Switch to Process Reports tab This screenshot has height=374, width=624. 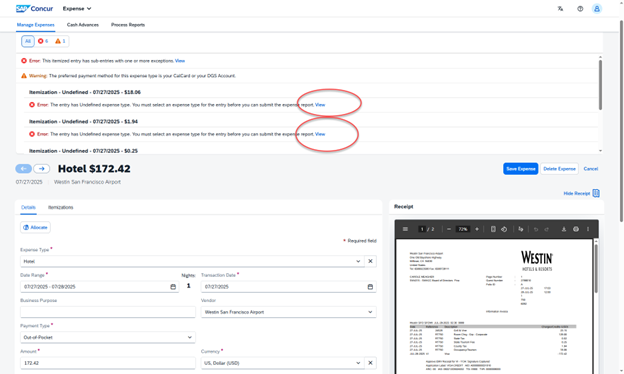pyautogui.click(x=128, y=25)
